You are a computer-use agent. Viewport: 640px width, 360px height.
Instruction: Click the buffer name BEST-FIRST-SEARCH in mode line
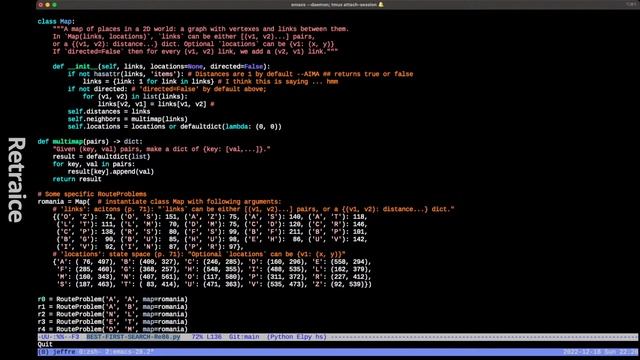coord(133,337)
